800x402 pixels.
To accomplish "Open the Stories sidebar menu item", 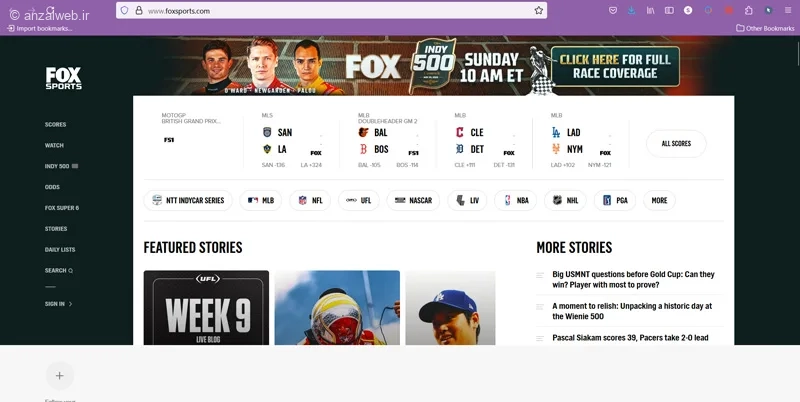I will 56,229.
